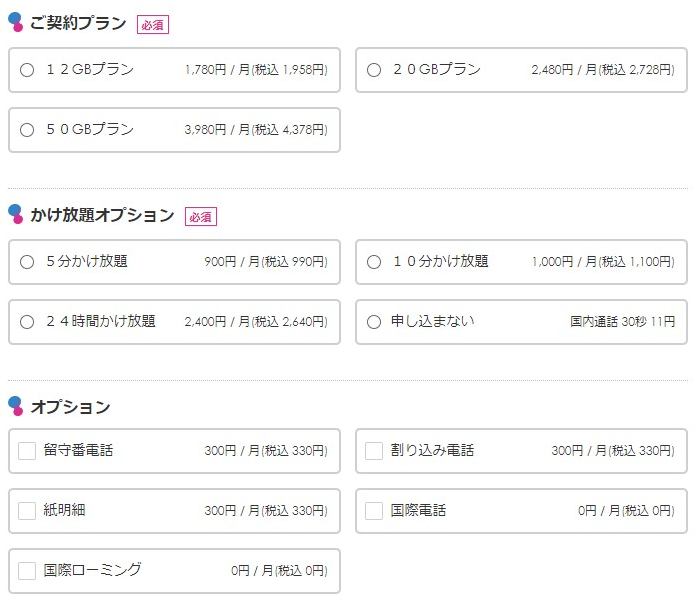Image resolution: width=697 pixels, height=603 pixels.
Task: Select 5分かけ放題 calling option
Action: (27, 262)
